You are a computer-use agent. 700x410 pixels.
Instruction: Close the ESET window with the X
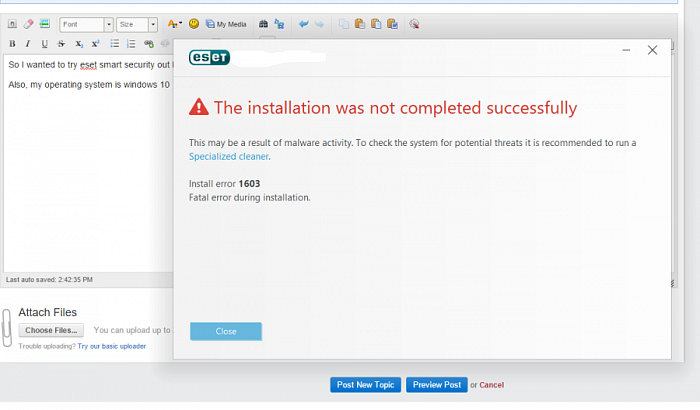pyautogui.click(x=652, y=50)
